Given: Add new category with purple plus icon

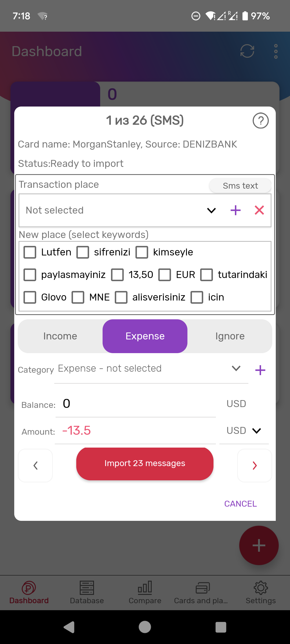Looking at the screenshot, I should [260, 370].
